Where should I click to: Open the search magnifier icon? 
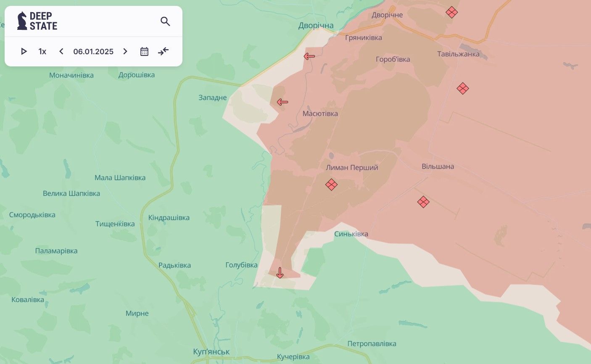[165, 21]
